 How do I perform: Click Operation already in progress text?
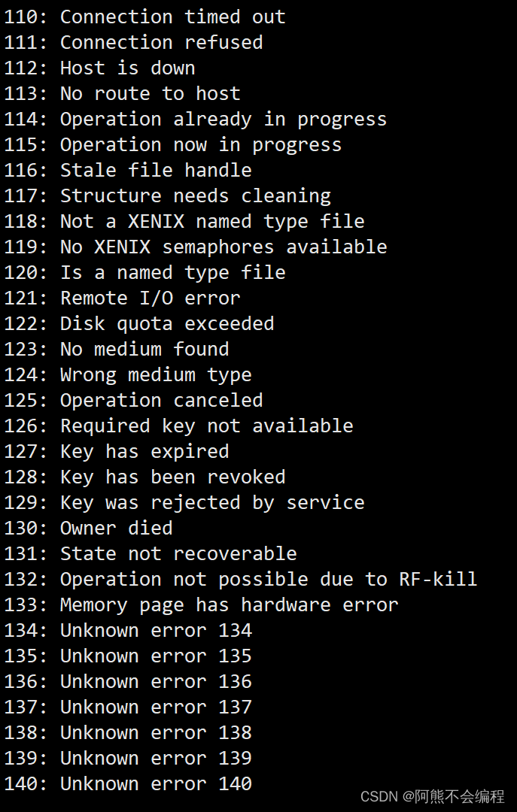[223, 119]
